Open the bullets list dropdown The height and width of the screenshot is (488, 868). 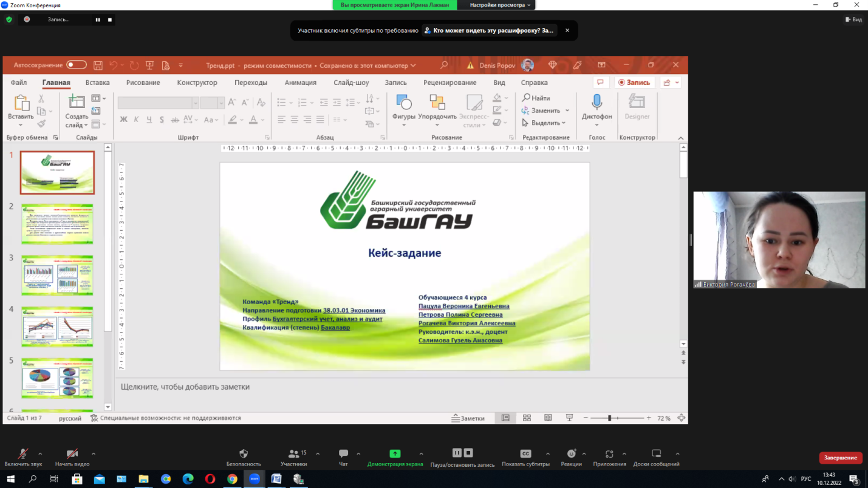coord(291,102)
